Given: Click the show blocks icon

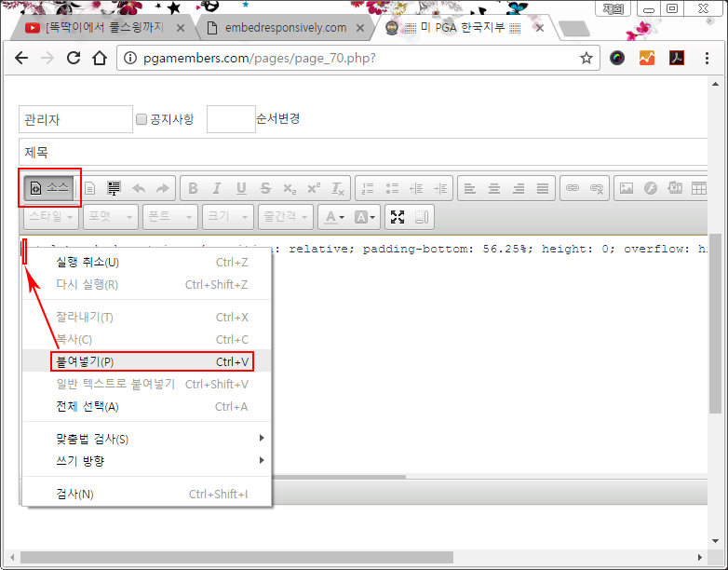Looking at the screenshot, I should pyautogui.click(x=422, y=217).
